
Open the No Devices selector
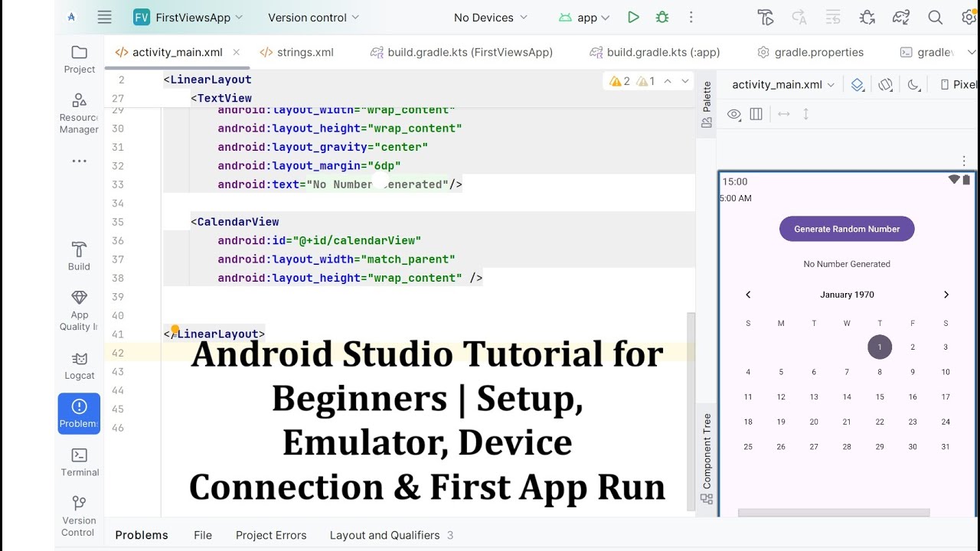pyautogui.click(x=490, y=17)
